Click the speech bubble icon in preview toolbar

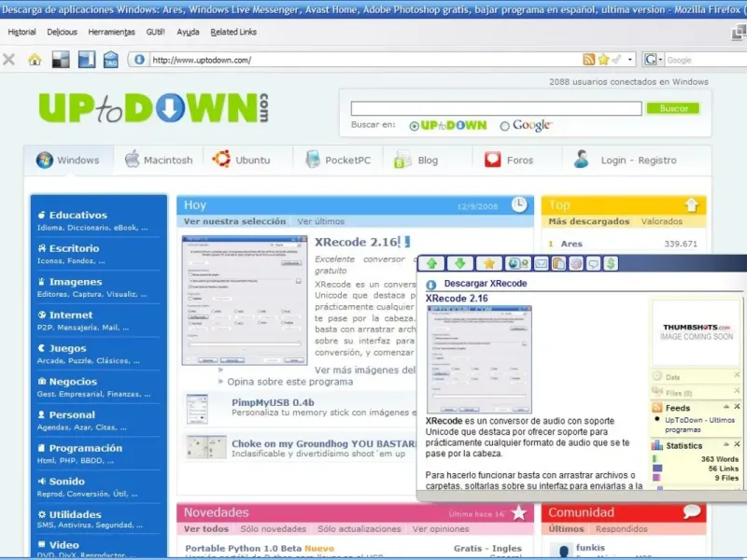[x=593, y=263]
